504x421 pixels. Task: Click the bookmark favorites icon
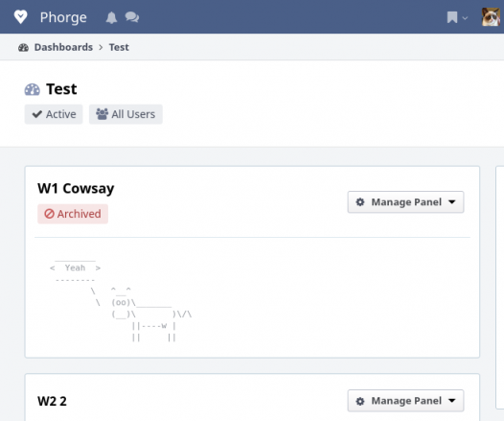pos(452,17)
